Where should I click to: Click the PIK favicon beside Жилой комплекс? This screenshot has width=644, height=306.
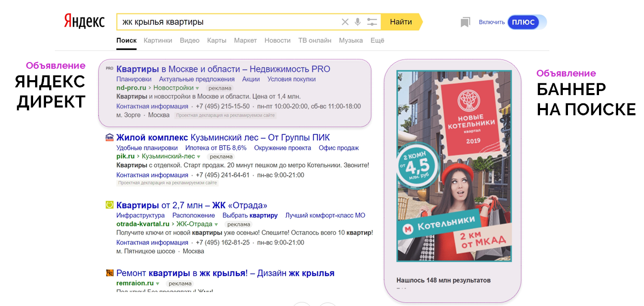[109, 137]
